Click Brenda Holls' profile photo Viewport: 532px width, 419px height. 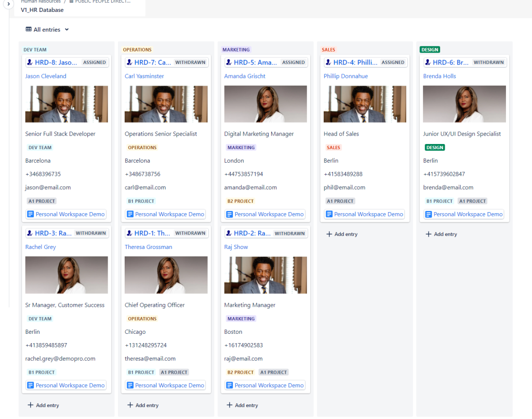click(464, 103)
